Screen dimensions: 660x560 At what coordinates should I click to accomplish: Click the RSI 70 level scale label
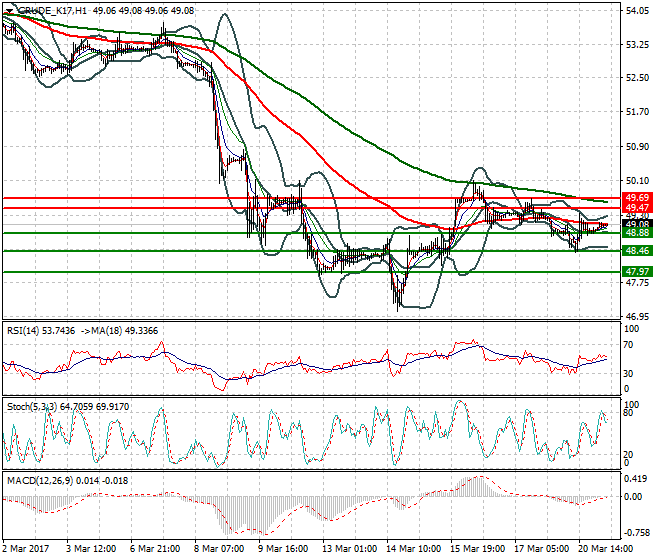pyautogui.click(x=628, y=345)
